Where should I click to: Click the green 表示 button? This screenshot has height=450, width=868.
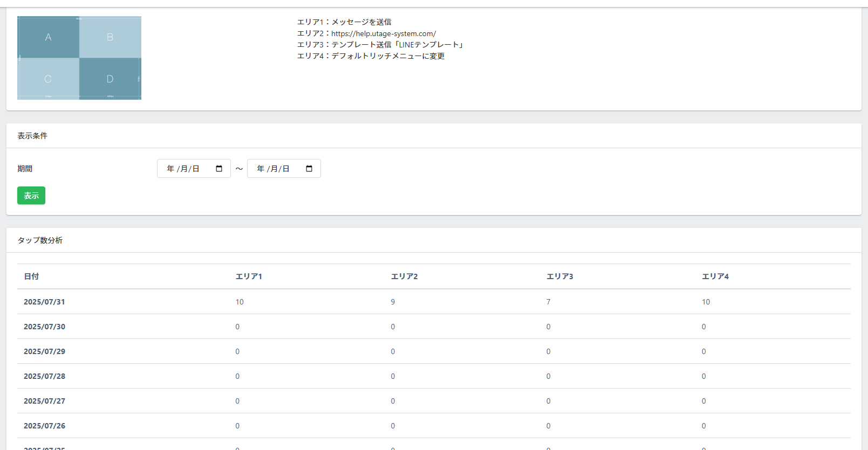(31, 196)
